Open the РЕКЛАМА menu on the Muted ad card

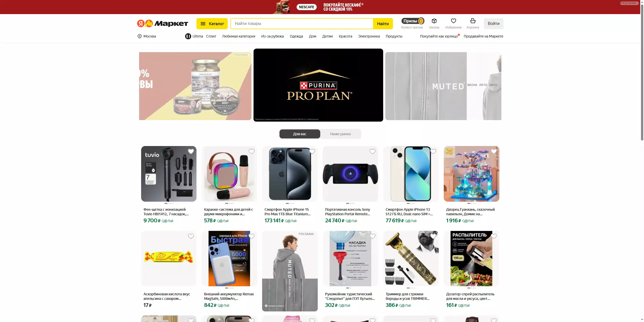[x=307, y=234]
